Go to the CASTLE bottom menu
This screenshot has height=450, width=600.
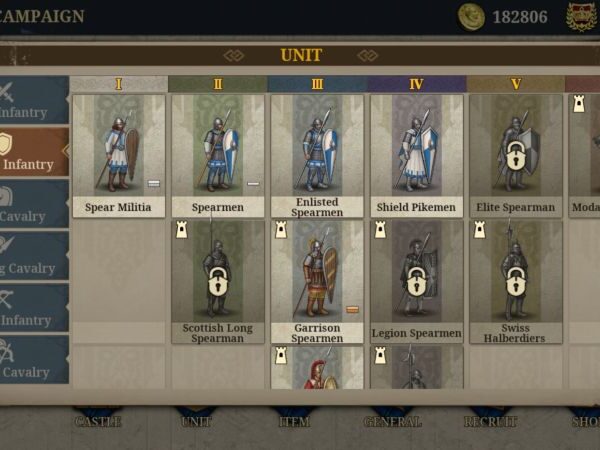coord(98,421)
